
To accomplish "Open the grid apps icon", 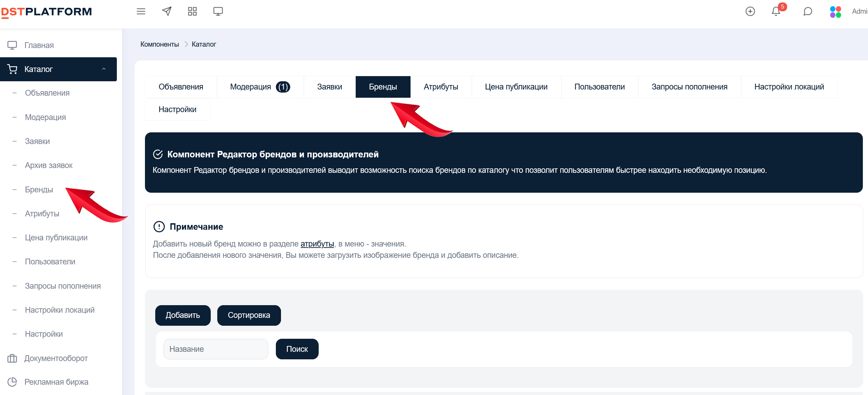I will pos(192,11).
